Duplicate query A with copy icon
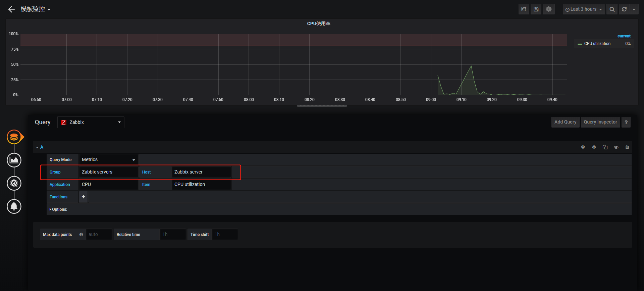 point(605,147)
